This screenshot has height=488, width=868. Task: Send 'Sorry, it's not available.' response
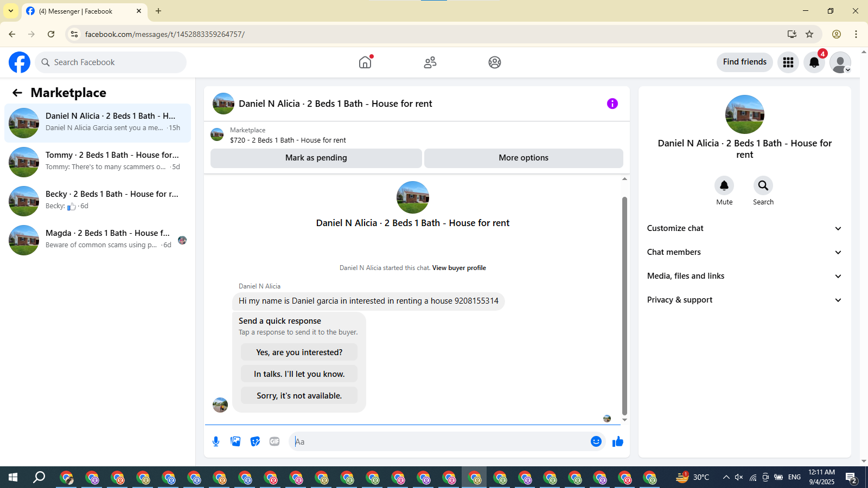click(299, 396)
